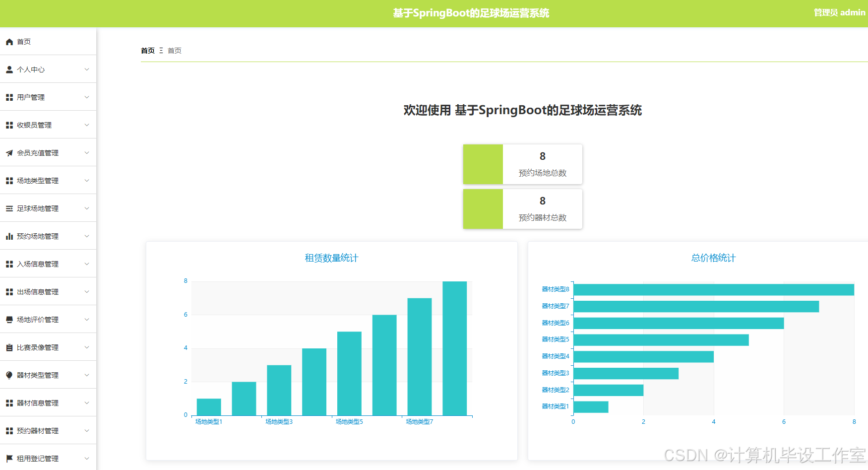868x470 pixels.
Task: Click the bar chart icon for 预约场地管理
Action: 9,237
